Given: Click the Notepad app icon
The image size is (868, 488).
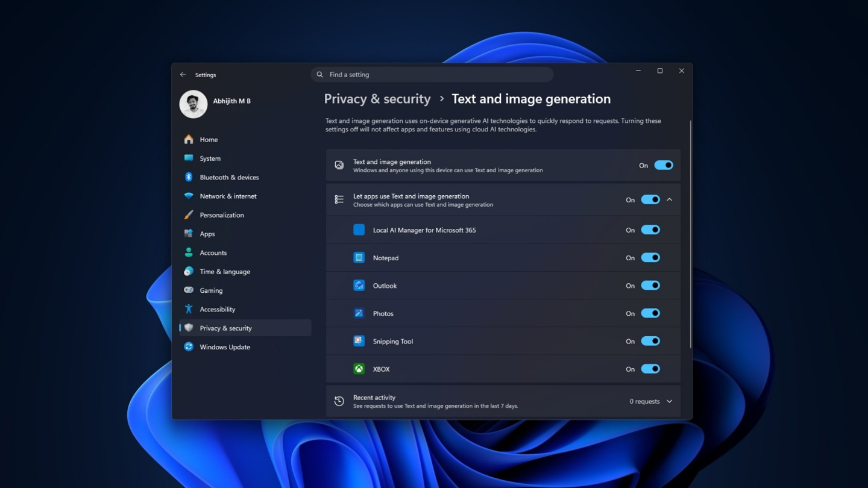Looking at the screenshot, I should pos(359,258).
